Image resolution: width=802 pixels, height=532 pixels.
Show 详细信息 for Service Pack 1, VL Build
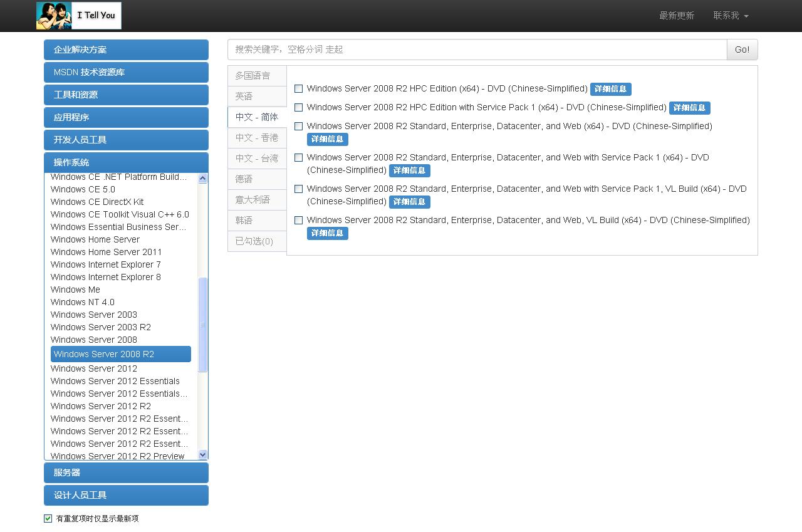[409, 202]
